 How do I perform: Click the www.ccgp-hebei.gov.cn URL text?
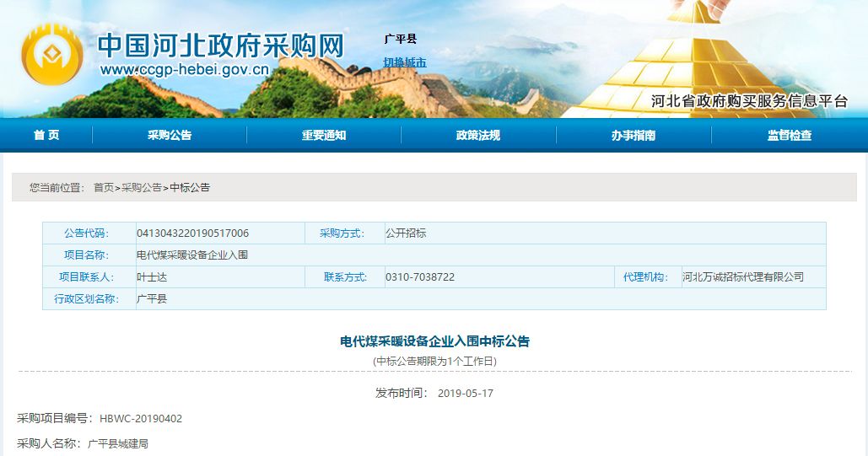[184, 70]
